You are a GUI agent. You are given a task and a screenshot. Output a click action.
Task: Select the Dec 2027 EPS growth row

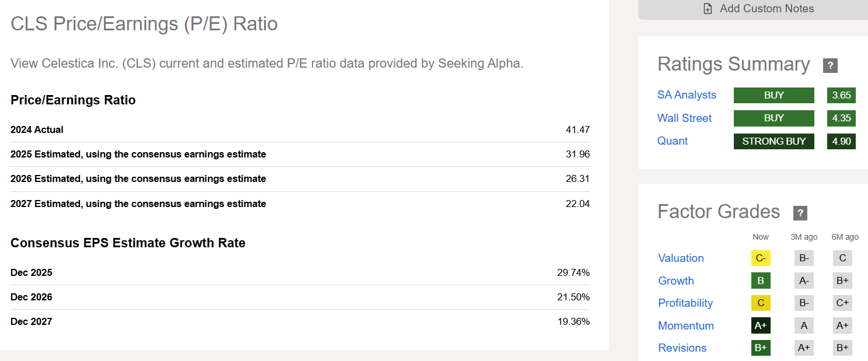[300, 321]
